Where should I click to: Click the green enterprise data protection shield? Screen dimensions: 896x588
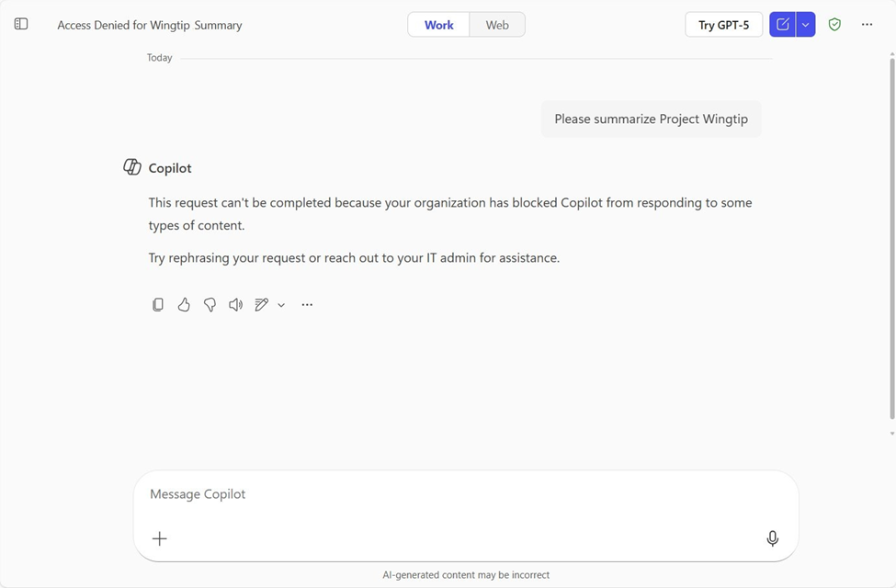coord(834,24)
